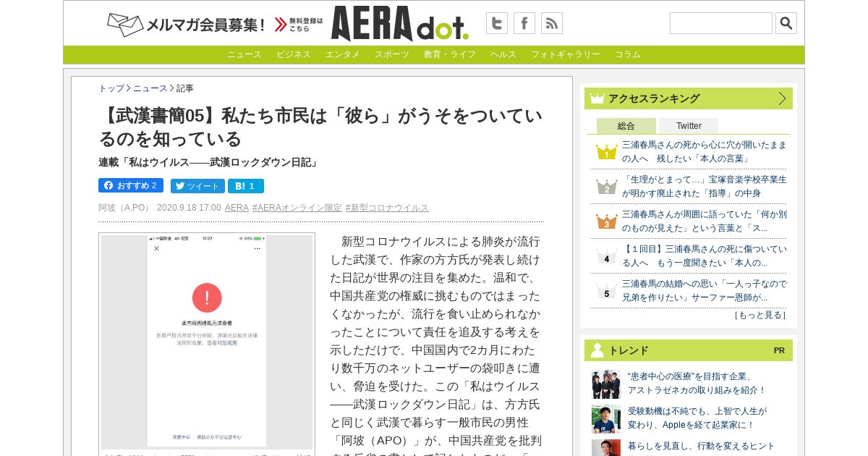Click the rank 5 crown icon
The image size is (868, 456).
pos(606,292)
